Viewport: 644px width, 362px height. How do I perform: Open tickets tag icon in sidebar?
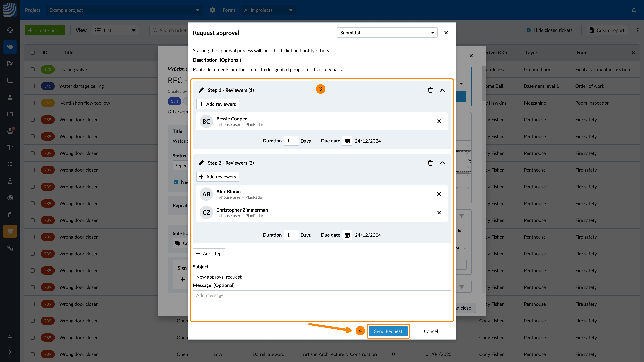[10, 47]
